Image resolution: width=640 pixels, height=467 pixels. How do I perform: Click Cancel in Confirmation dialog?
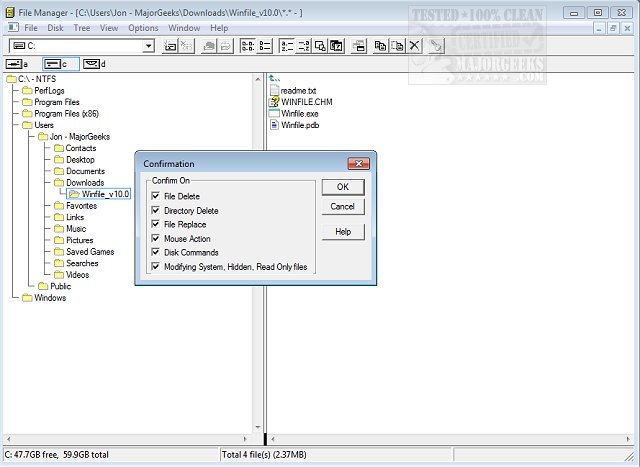[x=343, y=207]
